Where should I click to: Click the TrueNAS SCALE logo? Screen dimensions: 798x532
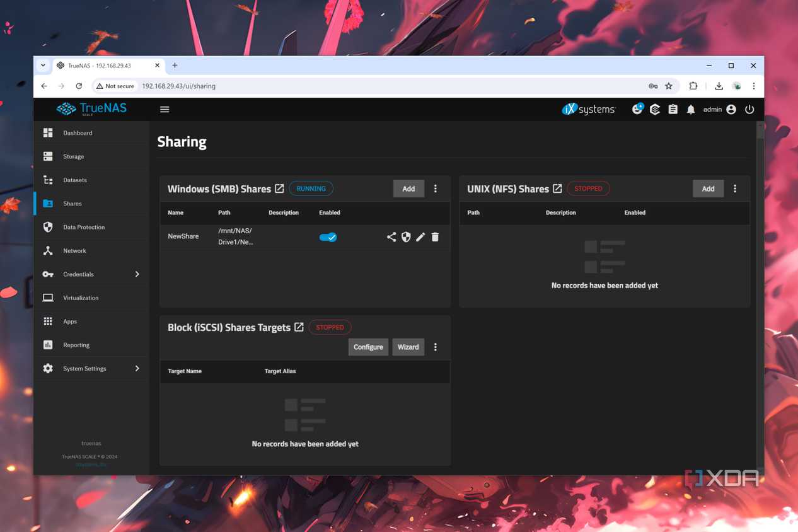[91, 109]
